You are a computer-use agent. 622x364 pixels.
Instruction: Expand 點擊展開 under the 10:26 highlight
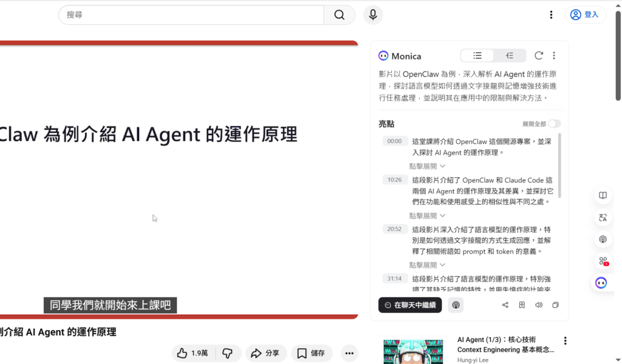tap(427, 216)
